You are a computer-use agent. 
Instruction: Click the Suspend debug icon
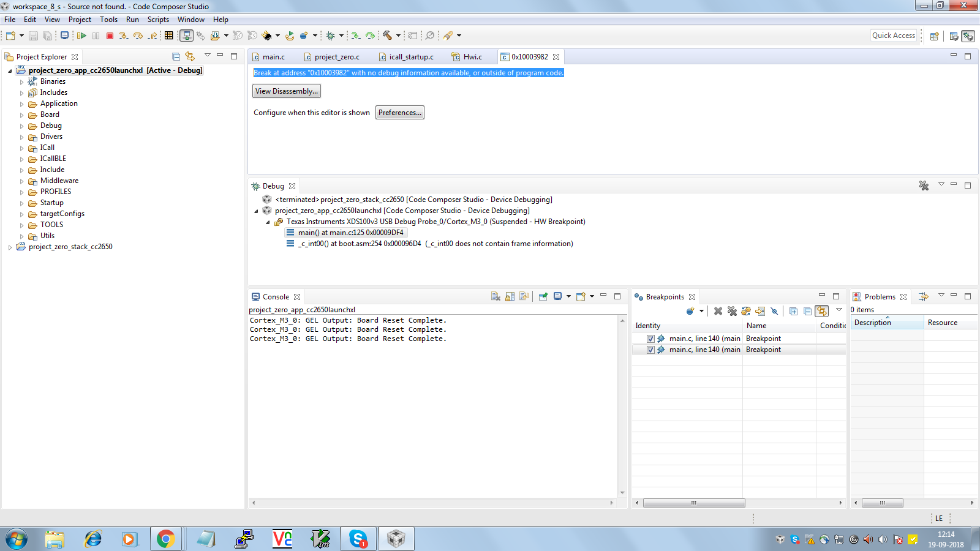96,36
